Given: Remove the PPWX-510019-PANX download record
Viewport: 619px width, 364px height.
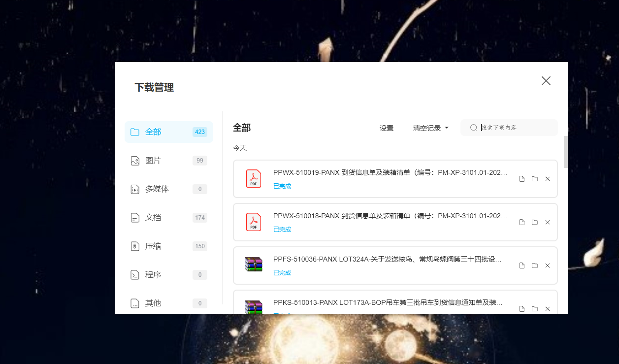Looking at the screenshot, I should (x=548, y=179).
